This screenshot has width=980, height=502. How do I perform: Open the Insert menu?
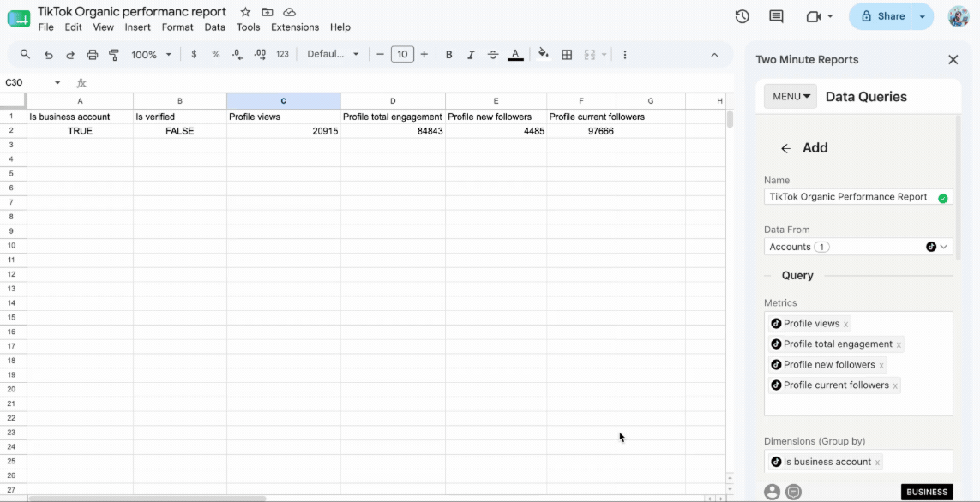coord(137,27)
